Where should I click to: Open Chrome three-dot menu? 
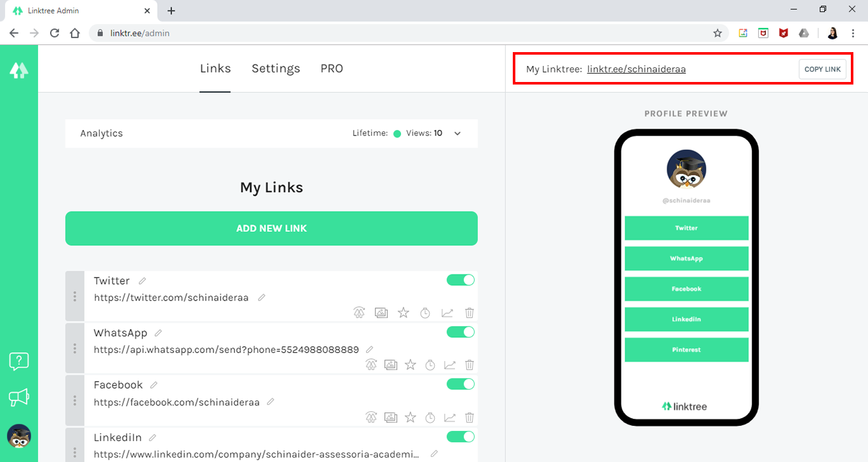(853, 33)
